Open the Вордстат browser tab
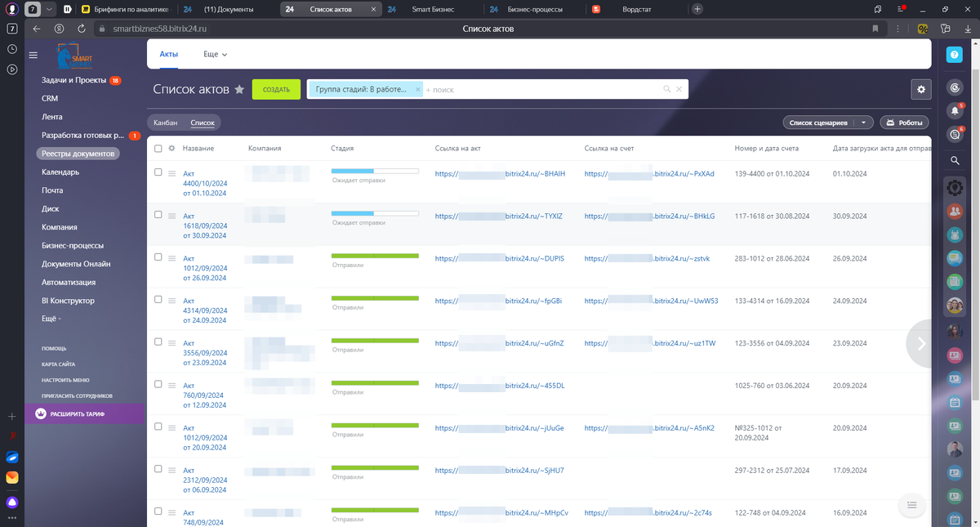Screen dimensions: 980x527 (635, 9)
